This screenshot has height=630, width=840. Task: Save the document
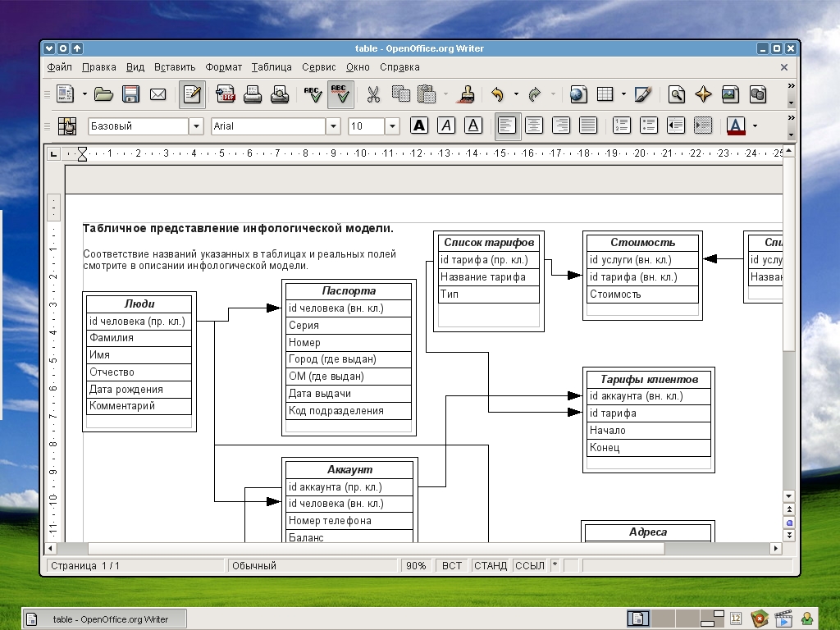tap(130, 95)
